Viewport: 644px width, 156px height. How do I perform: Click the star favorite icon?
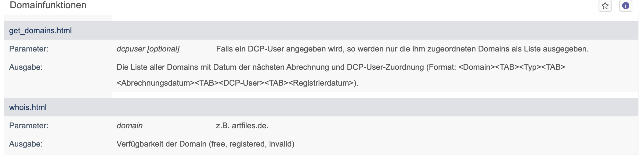pos(605,6)
